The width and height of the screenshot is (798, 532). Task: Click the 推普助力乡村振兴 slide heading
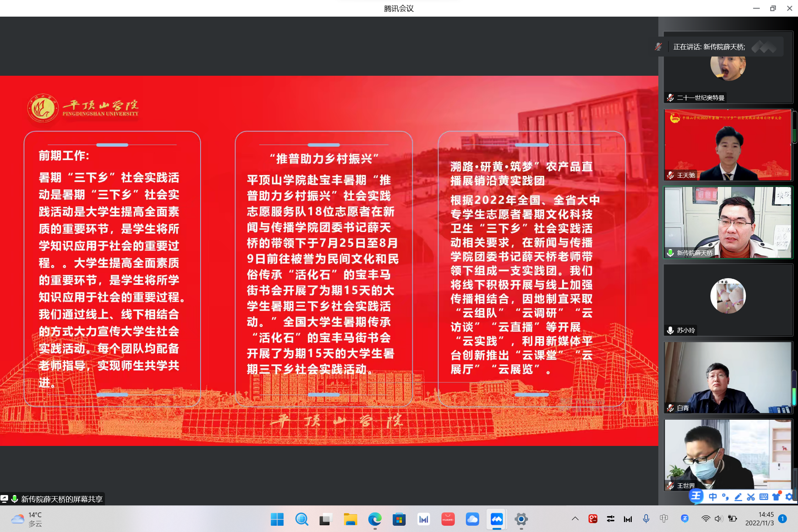tap(324, 159)
